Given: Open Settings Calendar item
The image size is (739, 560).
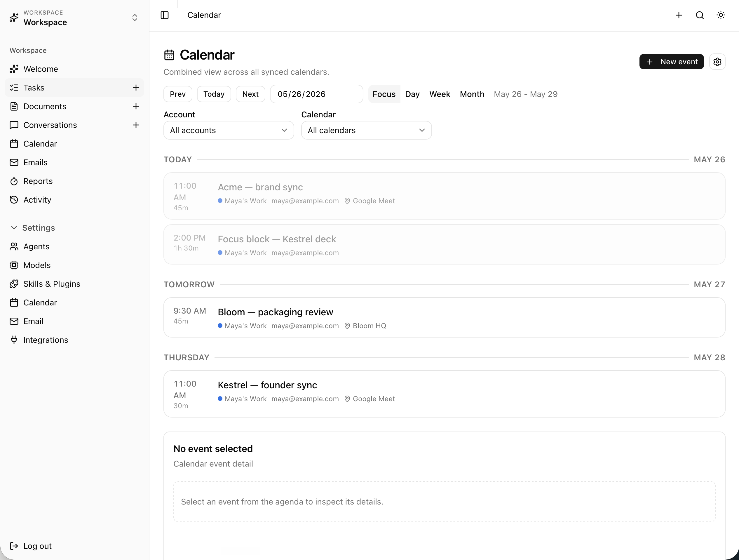Looking at the screenshot, I should pos(74,303).
